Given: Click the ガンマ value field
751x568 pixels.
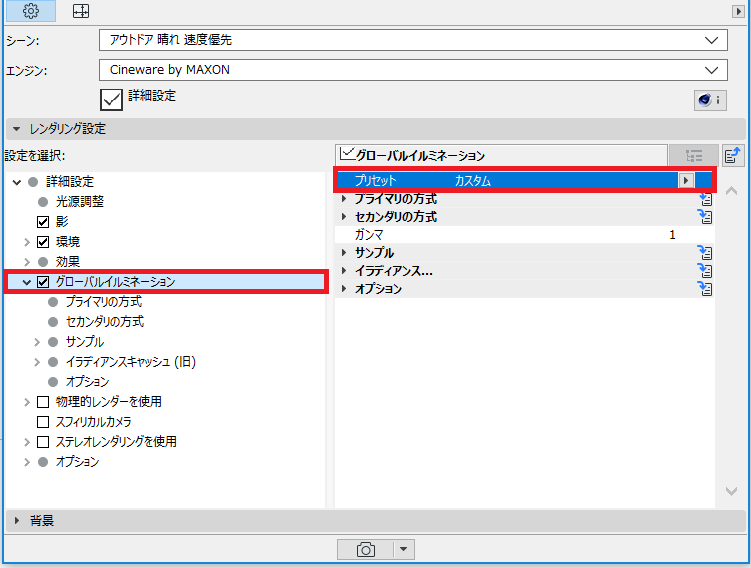Looking at the screenshot, I should tap(672, 235).
